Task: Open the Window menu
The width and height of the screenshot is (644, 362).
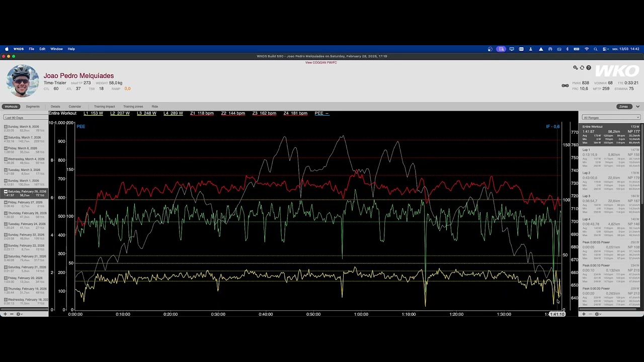Action: [56, 49]
